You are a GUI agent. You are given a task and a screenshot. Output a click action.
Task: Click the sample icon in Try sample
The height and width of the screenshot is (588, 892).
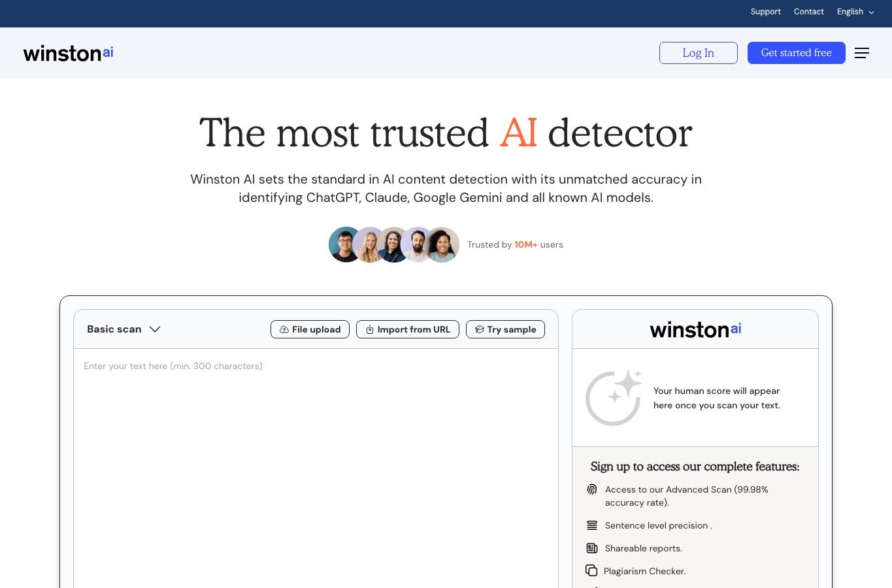(x=479, y=329)
